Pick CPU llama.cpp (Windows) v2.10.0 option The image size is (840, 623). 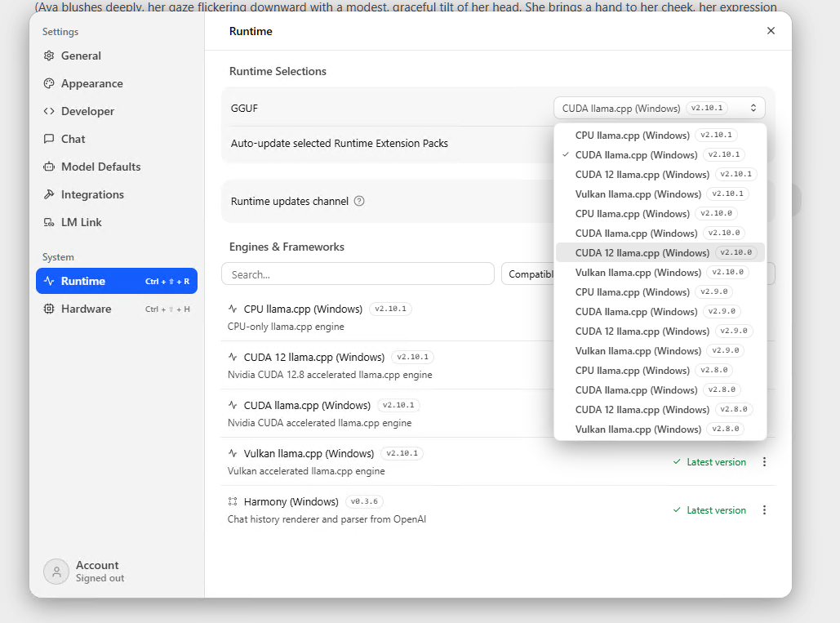click(660, 214)
